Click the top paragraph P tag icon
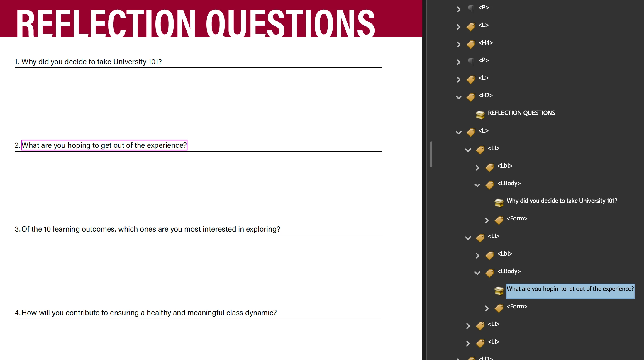The image size is (644, 360). point(471,9)
